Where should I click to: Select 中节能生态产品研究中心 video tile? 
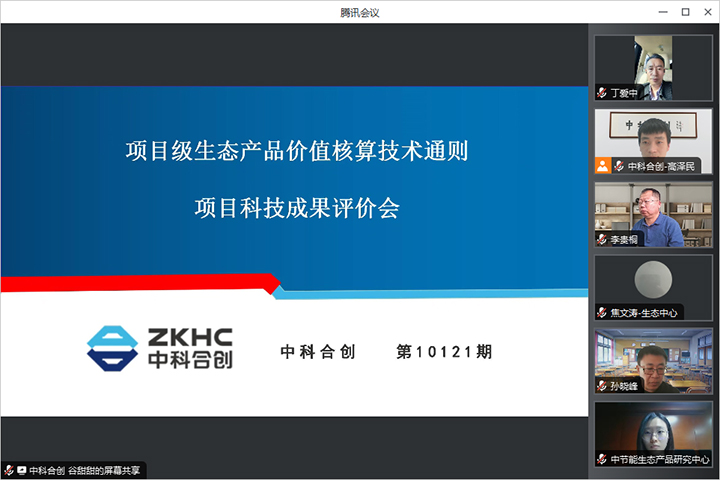(x=653, y=435)
